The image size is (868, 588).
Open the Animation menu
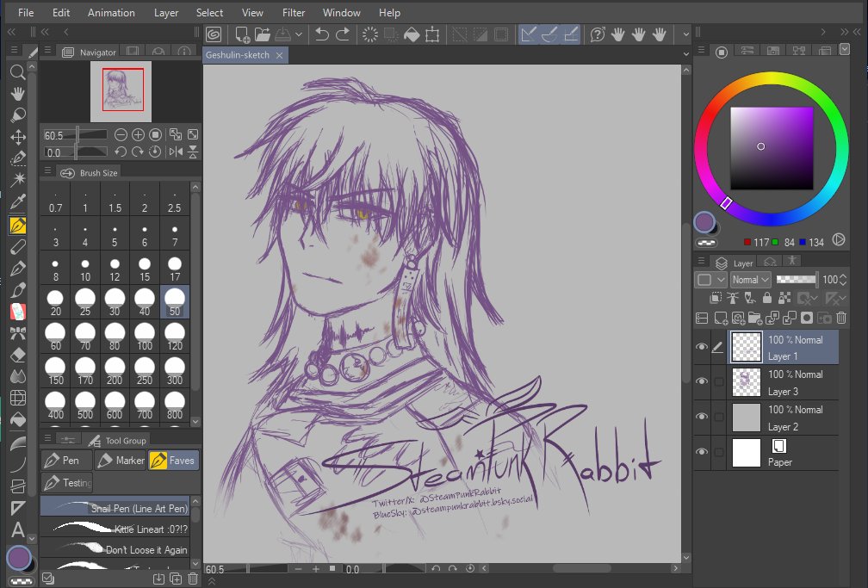(x=111, y=13)
